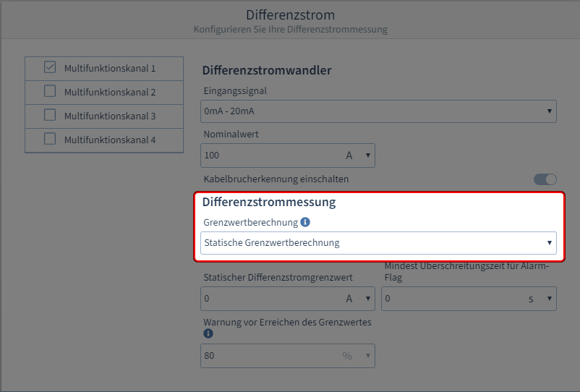Click the Mindest Überschreitungszeit input field
The image size is (580, 392).
(x=448, y=299)
